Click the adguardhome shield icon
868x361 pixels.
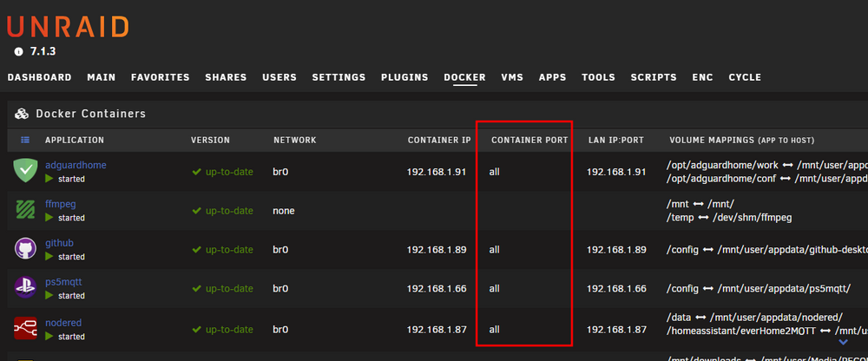coord(25,171)
